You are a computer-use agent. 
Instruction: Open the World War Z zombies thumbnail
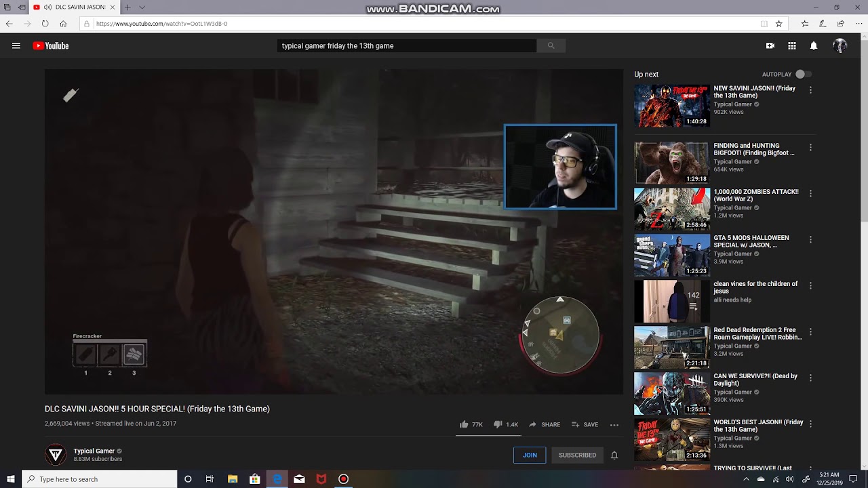tap(672, 209)
